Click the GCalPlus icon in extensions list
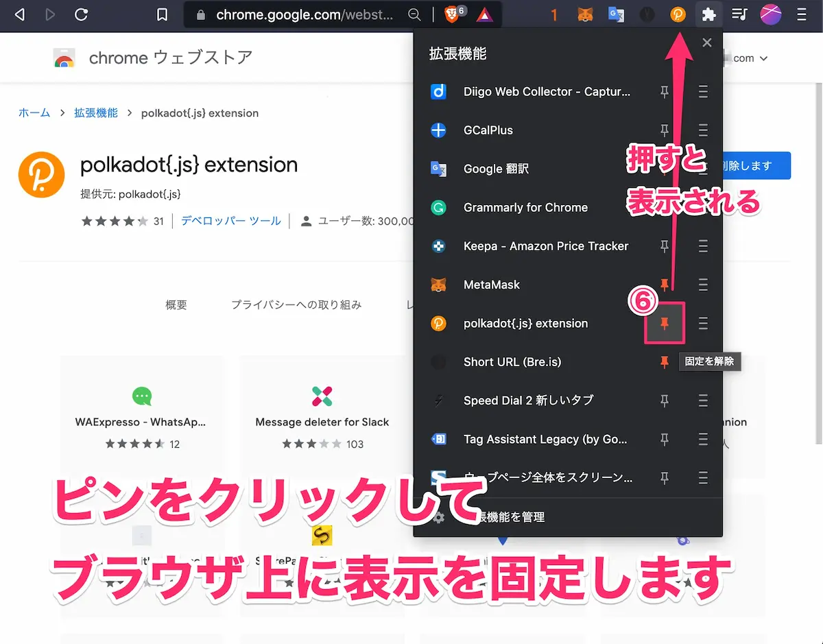This screenshot has height=644, width=823. (438, 130)
